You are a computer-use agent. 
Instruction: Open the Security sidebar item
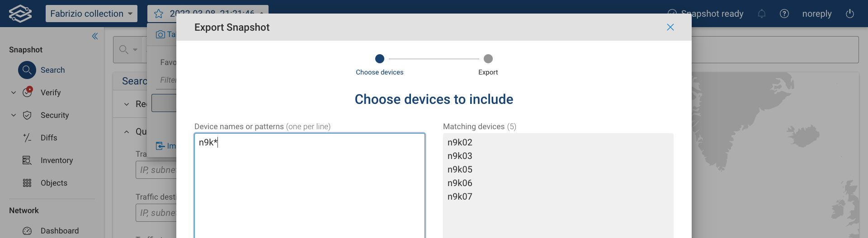[55, 115]
